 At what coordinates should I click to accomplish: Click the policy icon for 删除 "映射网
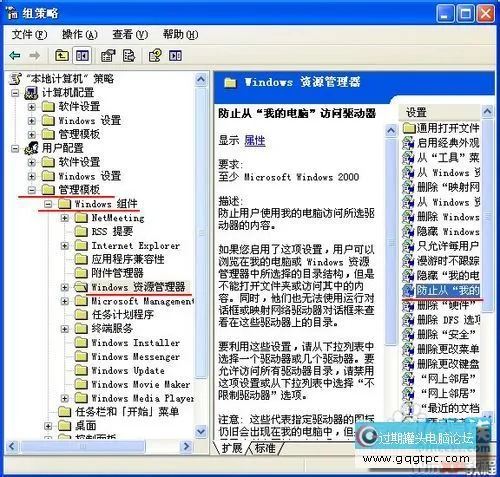pyautogui.click(x=408, y=187)
